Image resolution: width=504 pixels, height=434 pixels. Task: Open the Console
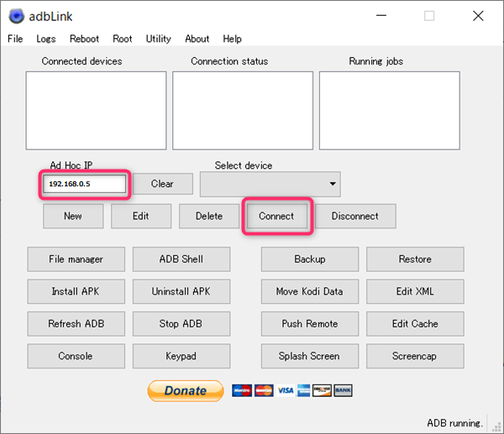tap(76, 356)
